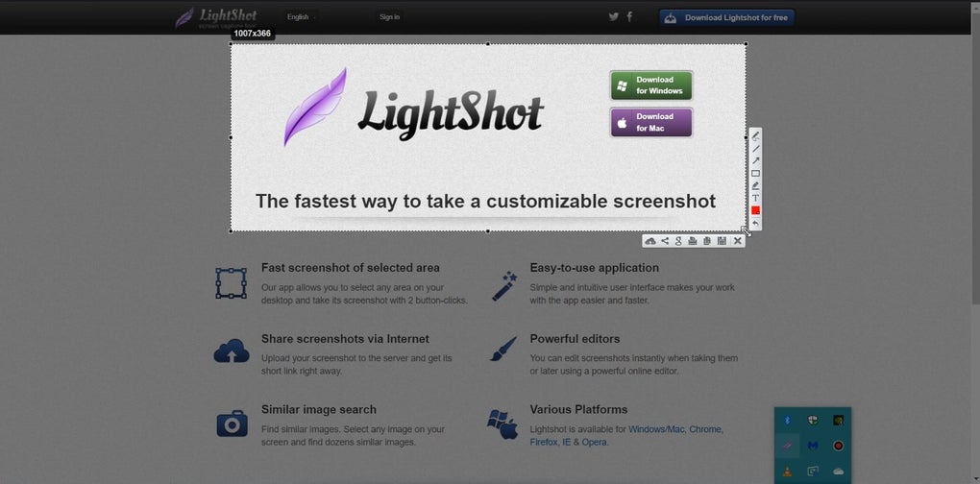980x484 pixels.
Task: Select the Marker highlighter tool
Action: click(755, 185)
